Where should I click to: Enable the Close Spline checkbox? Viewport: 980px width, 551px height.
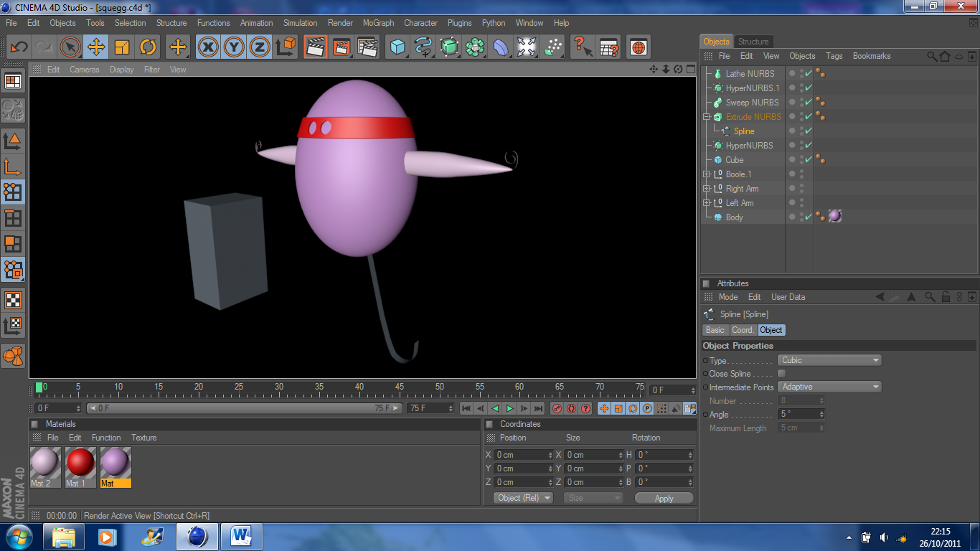[x=782, y=374]
